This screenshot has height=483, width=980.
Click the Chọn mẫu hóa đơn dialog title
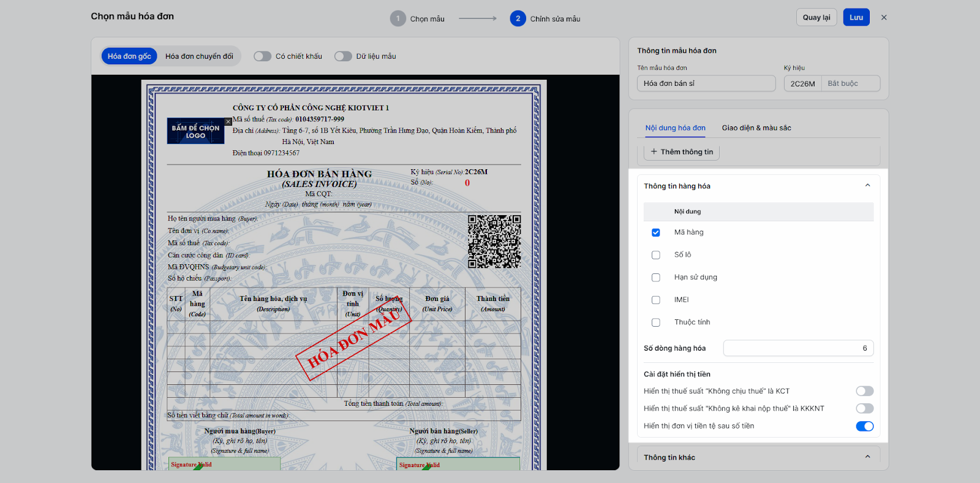tap(132, 17)
